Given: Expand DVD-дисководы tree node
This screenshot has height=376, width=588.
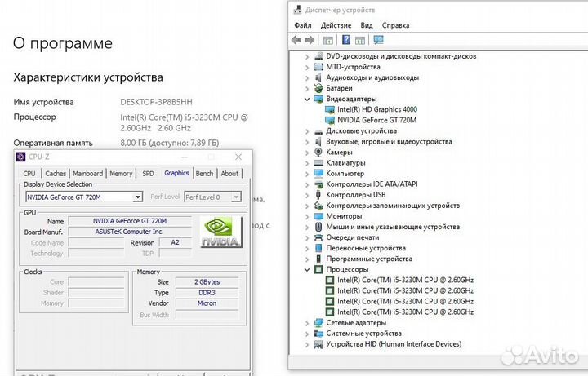Looking at the screenshot, I should pyautogui.click(x=307, y=56).
